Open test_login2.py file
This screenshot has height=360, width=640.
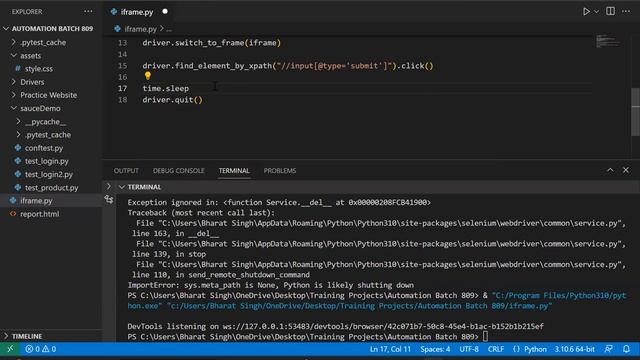(x=49, y=174)
